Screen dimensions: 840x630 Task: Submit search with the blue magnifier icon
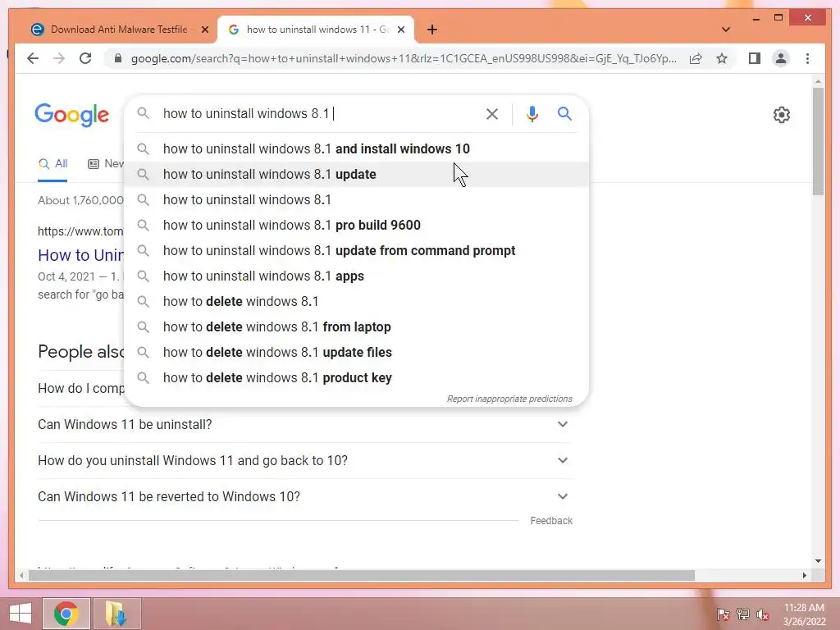pyautogui.click(x=564, y=113)
